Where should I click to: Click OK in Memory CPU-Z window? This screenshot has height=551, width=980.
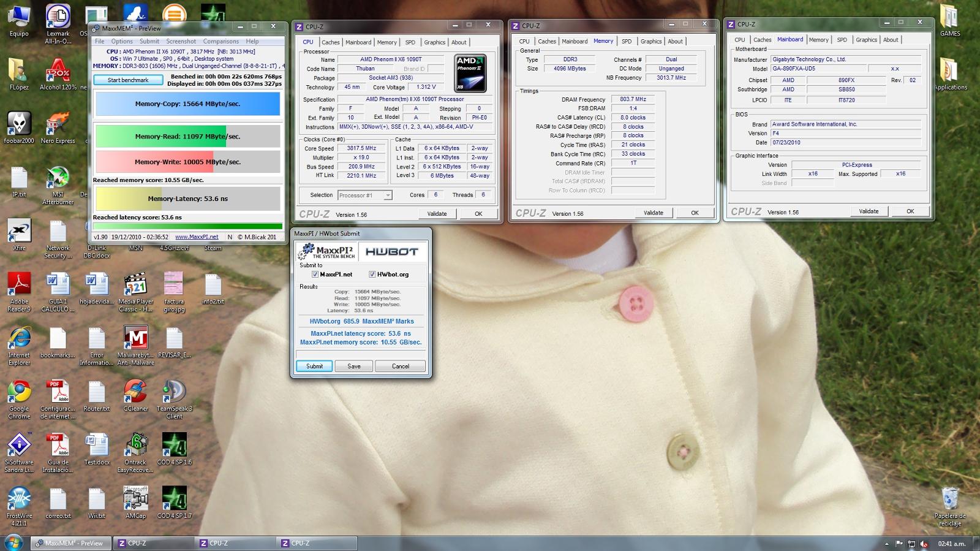click(x=695, y=213)
